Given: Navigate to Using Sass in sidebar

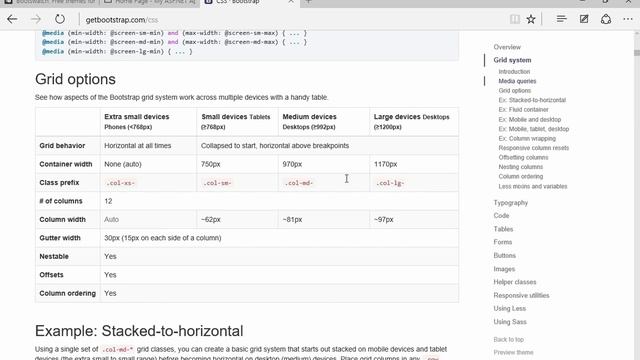Looking at the screenshot, I should (x=510, y=322).
